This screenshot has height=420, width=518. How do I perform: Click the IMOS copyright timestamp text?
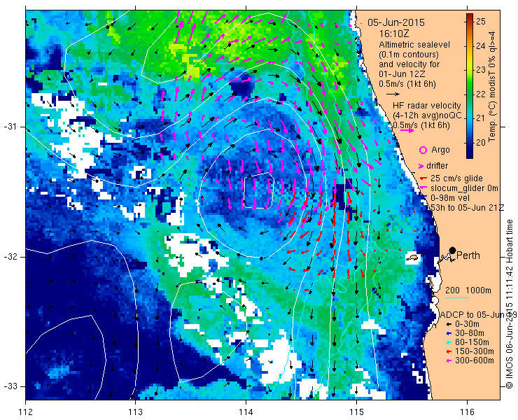coord(510,304)
